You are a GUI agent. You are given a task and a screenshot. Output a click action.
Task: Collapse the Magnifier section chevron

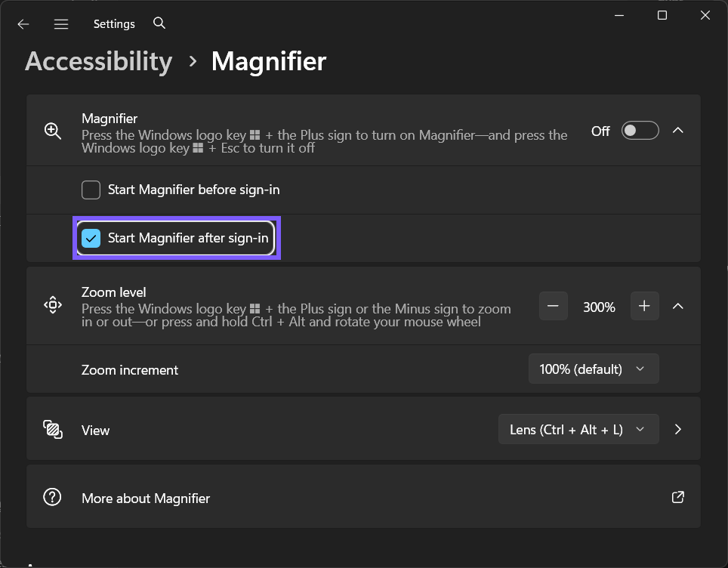coord(678,131)
